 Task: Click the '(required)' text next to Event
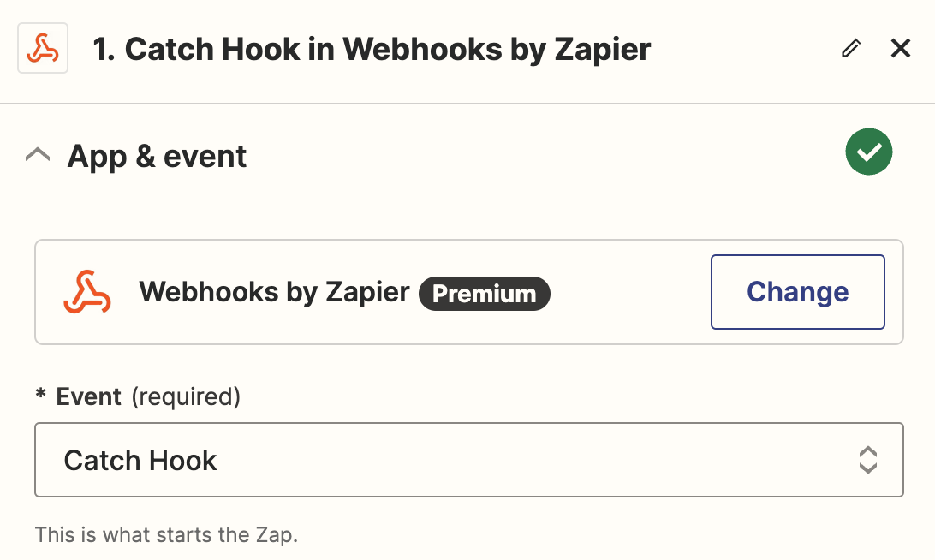click(x=186, y=397)
